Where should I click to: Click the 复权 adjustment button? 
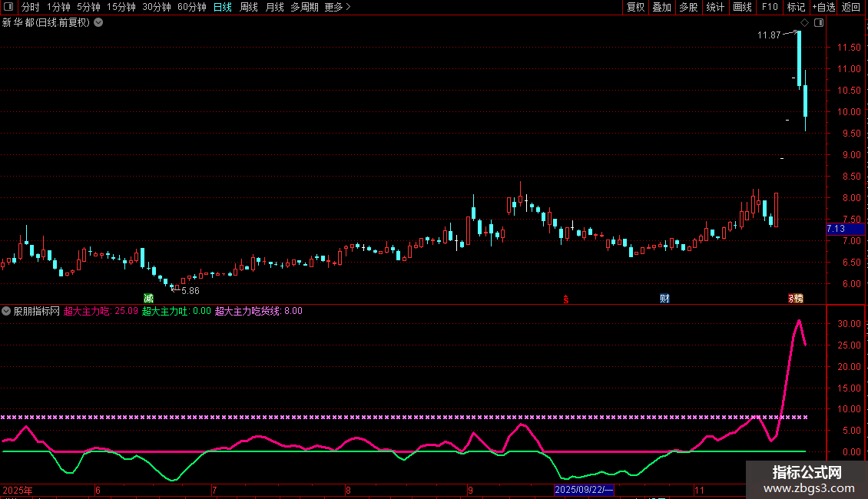635,7
